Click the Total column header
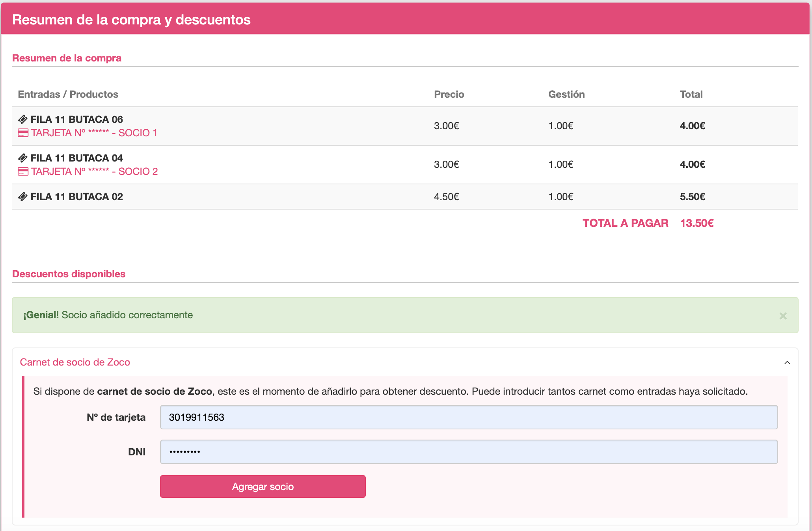812x531 pixels. [x=691, y=95]
